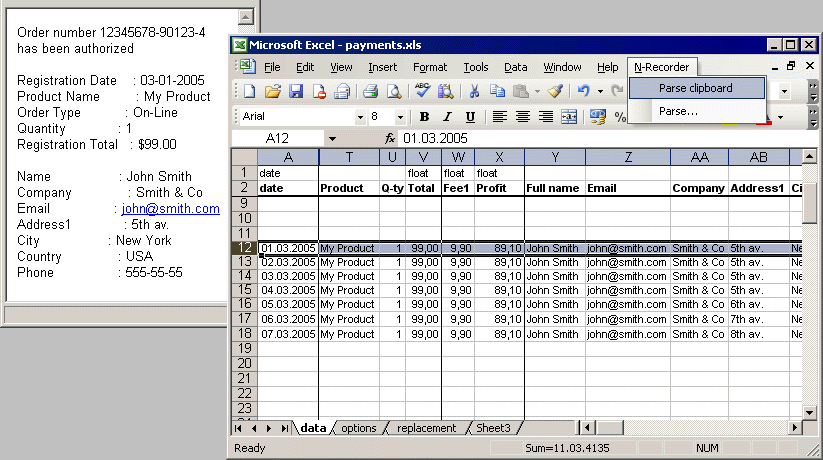Open the font color dropdown arrow
Image resolution: width=823 pixels, height=460 pixels.
(x=780, y=117)
